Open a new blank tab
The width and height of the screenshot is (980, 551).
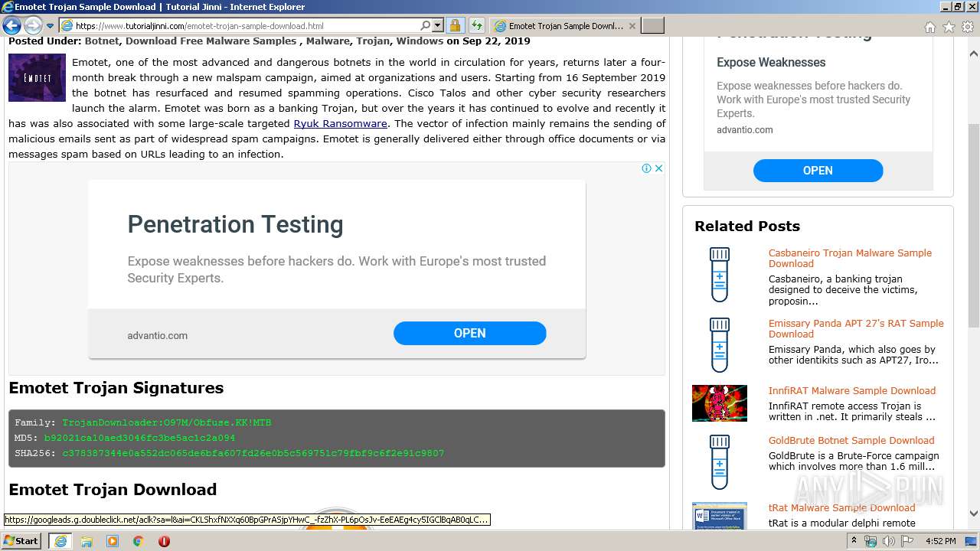(652, 26)
